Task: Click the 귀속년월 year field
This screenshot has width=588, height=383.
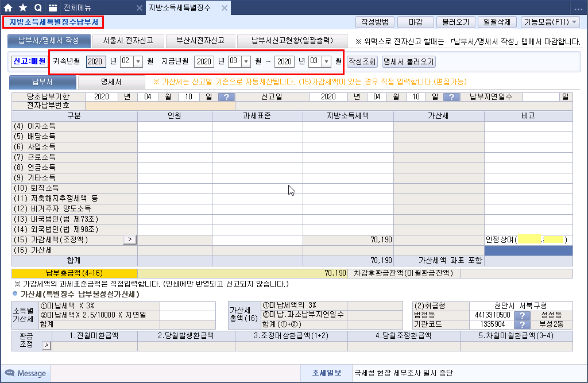Action: coord(96,61)
